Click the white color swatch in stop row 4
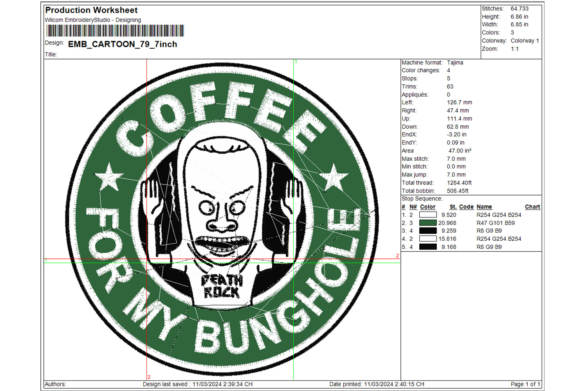The image size is (588, 391). (x=428, y=239)
